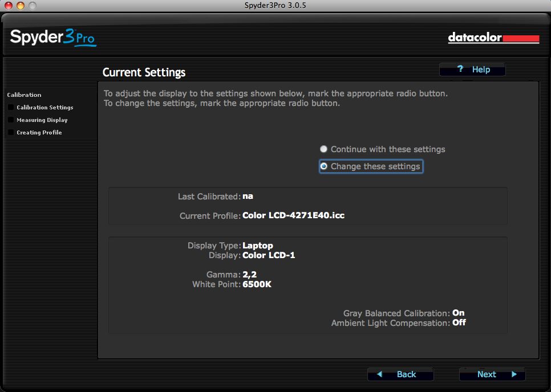Viewport: 551px width, 392px height.
Task: Click the left arrow icon on Back
Action: click(x=379, y=374)
